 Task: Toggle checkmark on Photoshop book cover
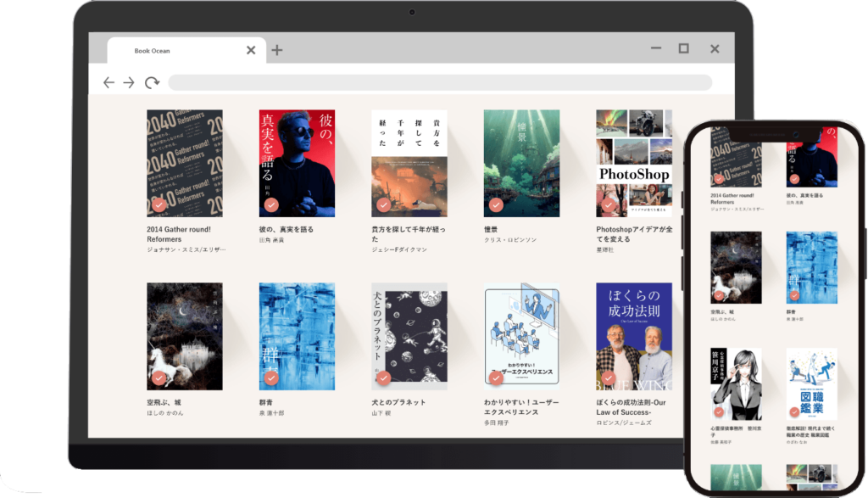click(x=609, y=205)
